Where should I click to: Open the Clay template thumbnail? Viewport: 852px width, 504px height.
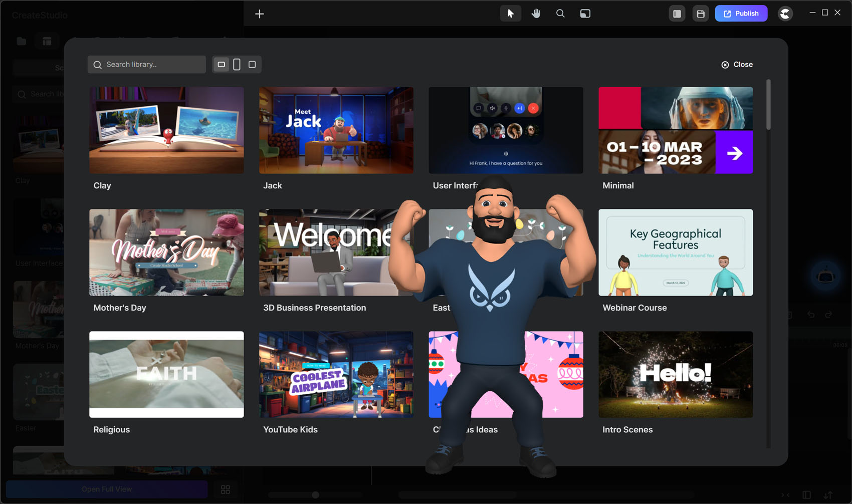click(x=166, y=130)
